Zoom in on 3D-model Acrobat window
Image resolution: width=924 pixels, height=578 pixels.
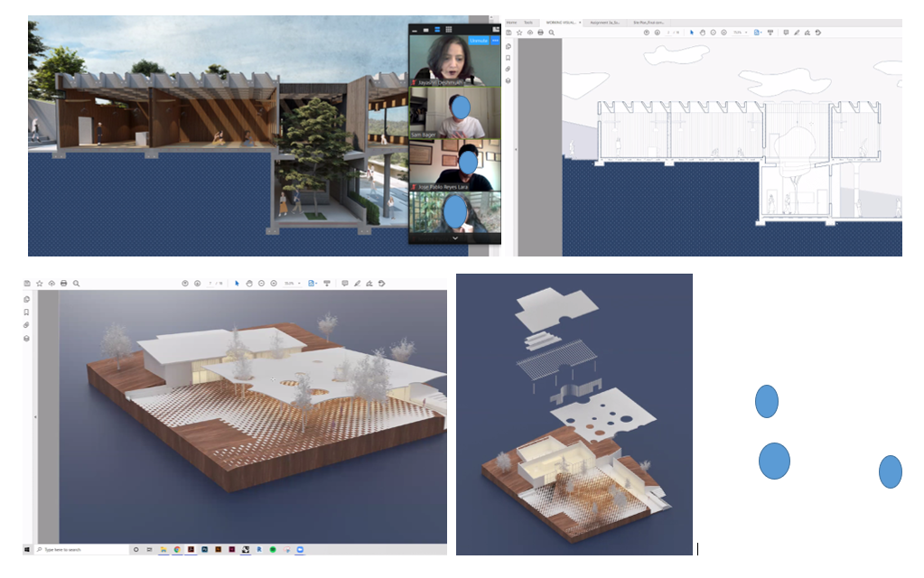coord(274,284)
